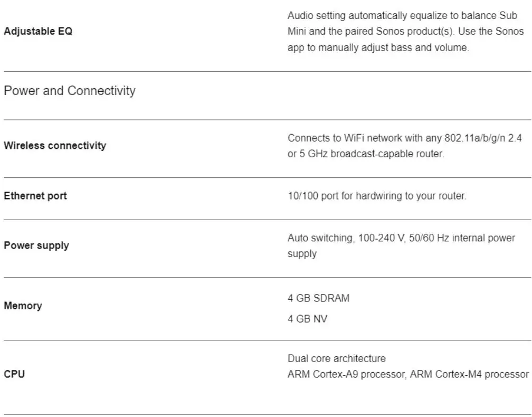Select the "Wireless connectivity" row label
Image resolution: width=532 pixels, height=417 pixels.
55,145
